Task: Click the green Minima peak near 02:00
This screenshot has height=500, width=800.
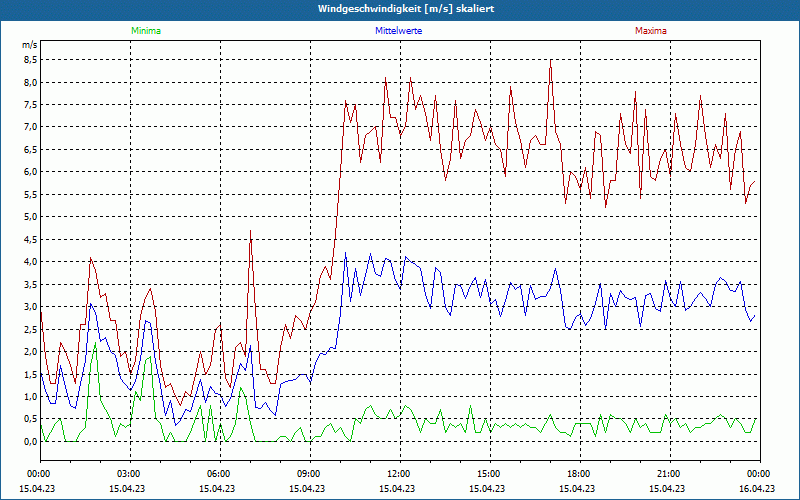Action: coord(95,344)
